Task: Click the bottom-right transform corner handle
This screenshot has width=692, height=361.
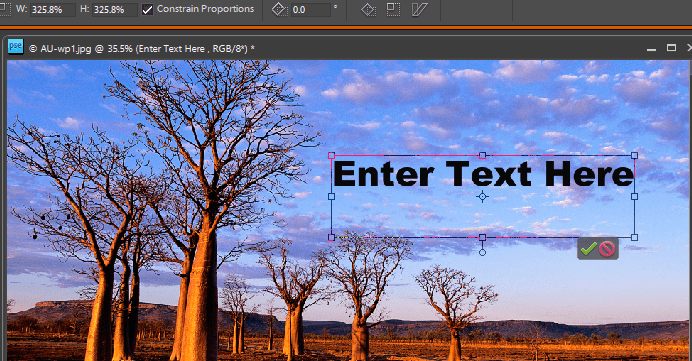Action: pos(634,237)
